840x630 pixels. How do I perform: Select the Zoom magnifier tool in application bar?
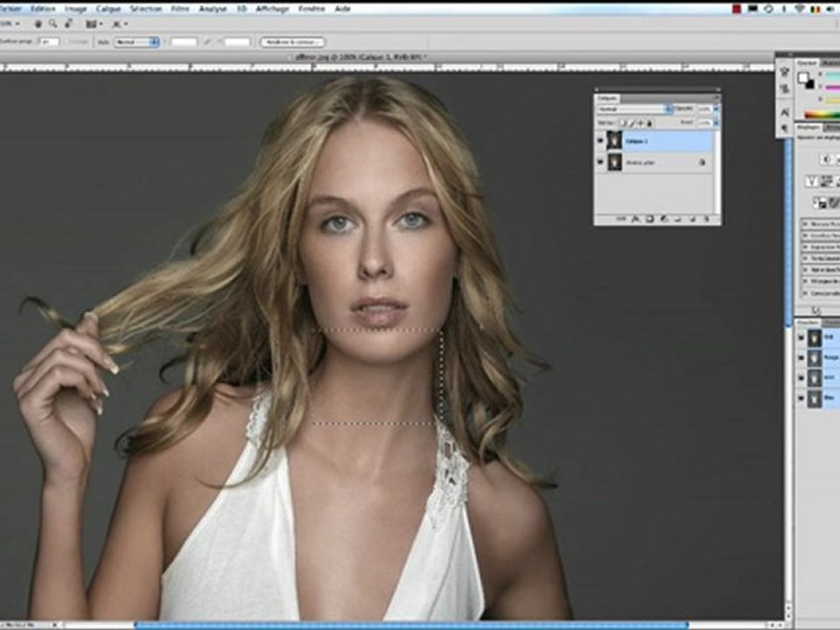click(x=53, y=24)
